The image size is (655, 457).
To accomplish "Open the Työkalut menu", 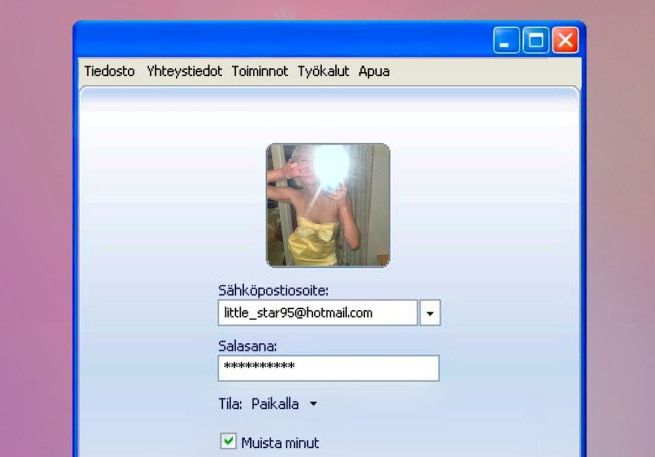I will pyautogui.click(x=323, y=71).
